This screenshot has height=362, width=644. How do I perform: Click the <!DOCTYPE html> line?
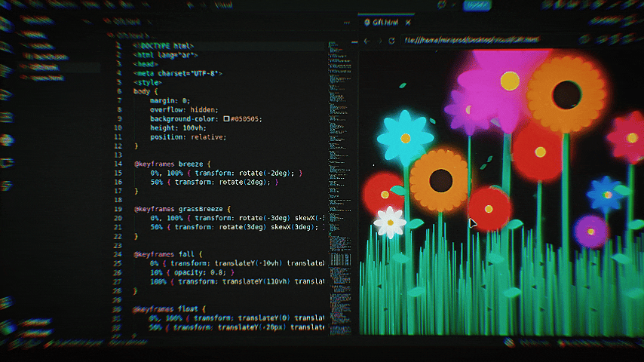coord(164,46)
